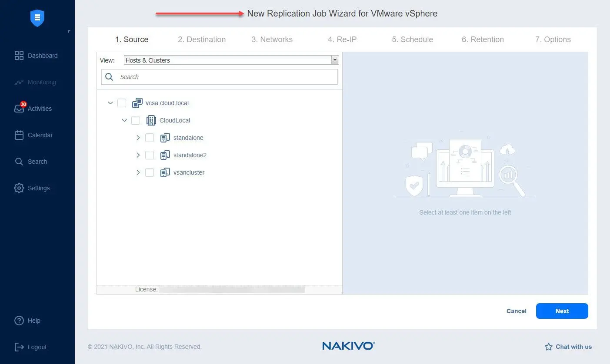Collapse the CloudLocal tree node

[124, 120]
